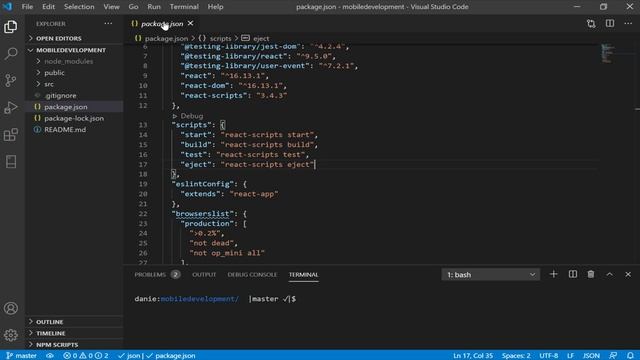Select the terminal shell dropdown '1: bash'
640x360 pixels.
[490, 275]
